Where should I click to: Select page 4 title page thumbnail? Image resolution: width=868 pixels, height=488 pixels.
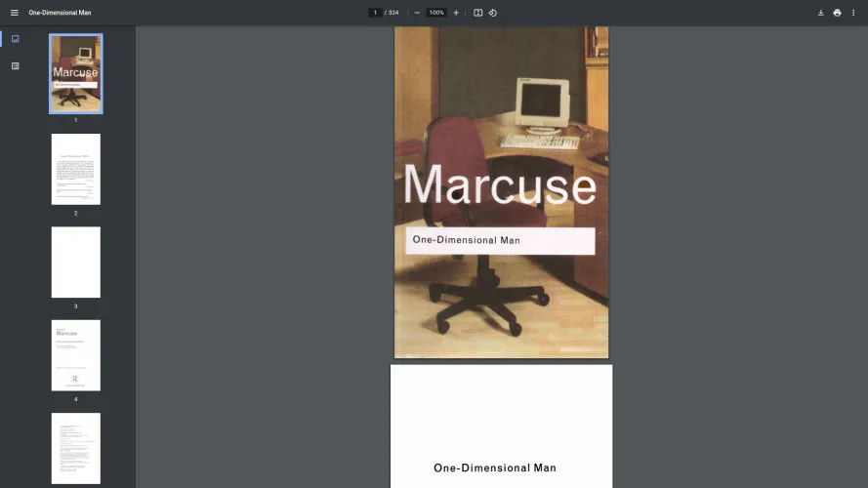76,355
